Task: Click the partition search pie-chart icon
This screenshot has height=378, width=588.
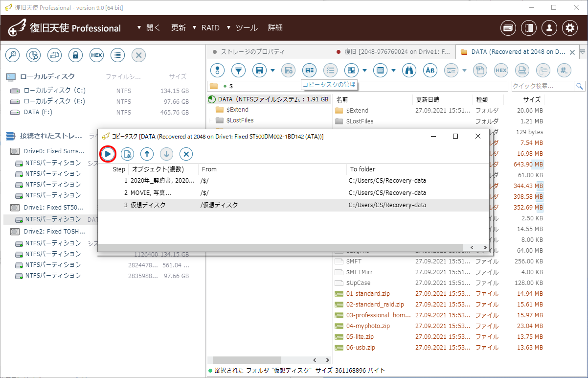Action: pos(33,55)
